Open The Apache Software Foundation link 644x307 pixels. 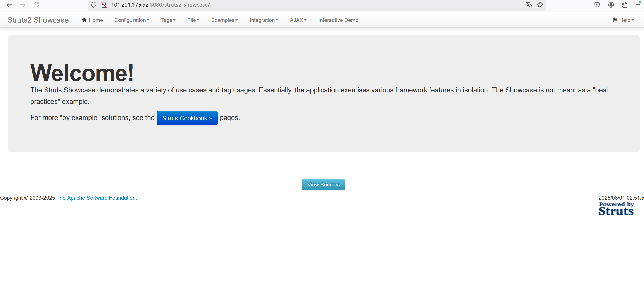pyautogui.click(x=97, y=198)
